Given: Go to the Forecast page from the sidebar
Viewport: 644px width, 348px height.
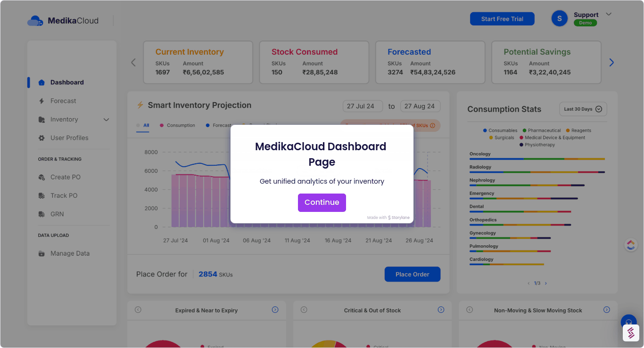Looking at the screenshot, I should 64,101.
